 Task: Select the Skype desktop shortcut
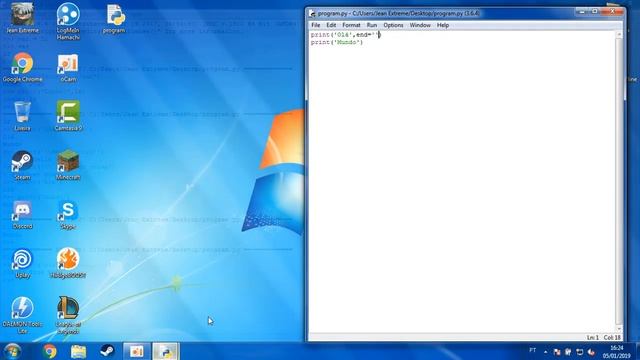[x=68, y=214]
